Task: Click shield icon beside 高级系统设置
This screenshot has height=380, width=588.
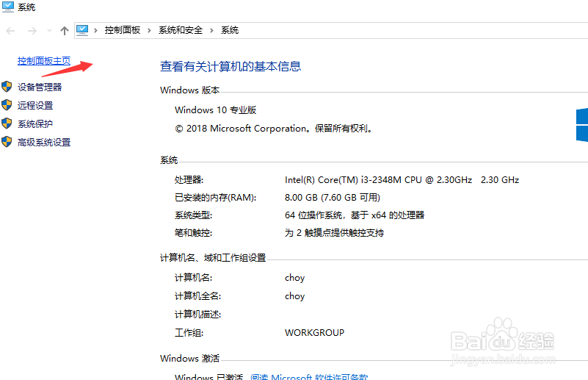Action: [x=7, y=142]
